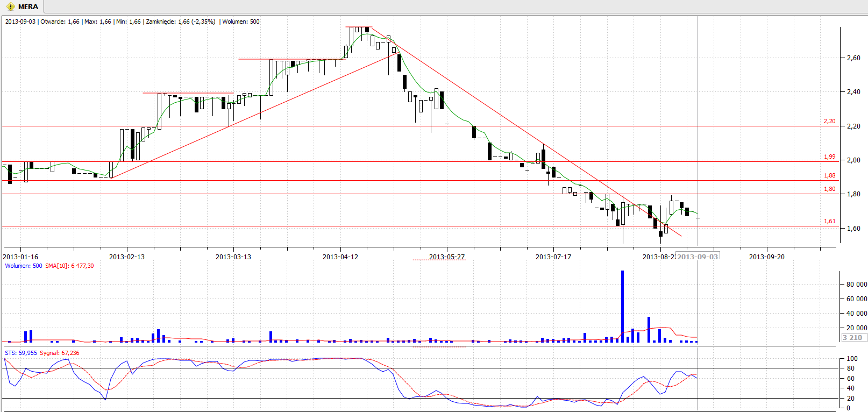Click the 2013-09-20 date on time axis

[766, 257]
